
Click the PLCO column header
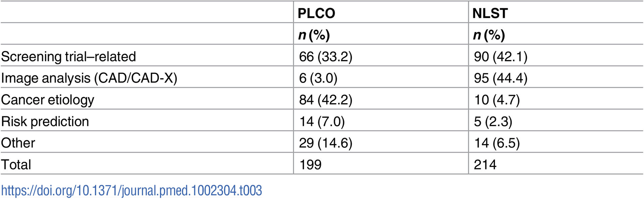[x=316, y=13]
